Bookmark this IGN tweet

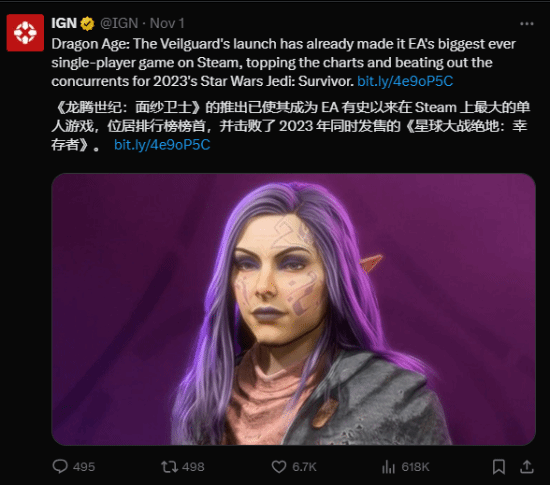pyautogui.click(x=498, y=467)
